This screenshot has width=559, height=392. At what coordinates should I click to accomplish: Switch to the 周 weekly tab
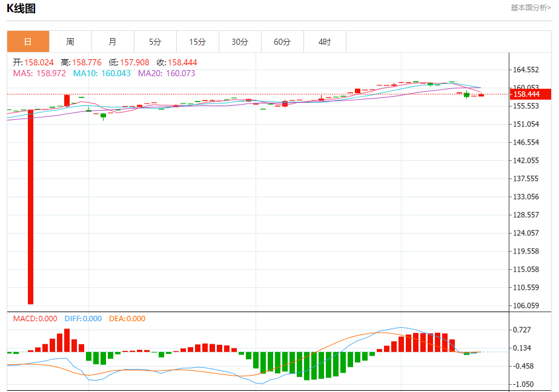click(x=70, y=42)
